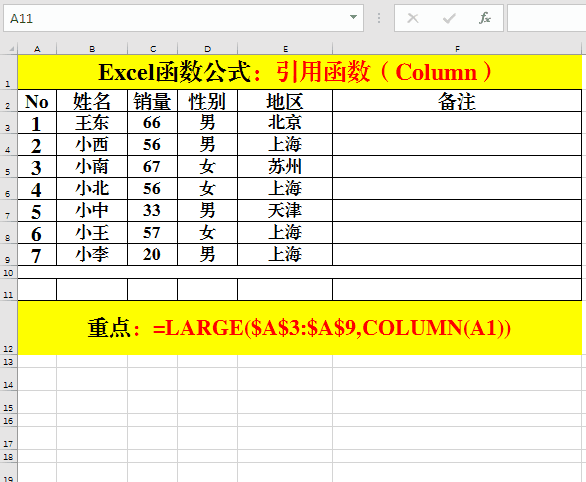Click into the formula bar input
The width and height of the screenshot is (586, 482).
click(x=546, y=18)
